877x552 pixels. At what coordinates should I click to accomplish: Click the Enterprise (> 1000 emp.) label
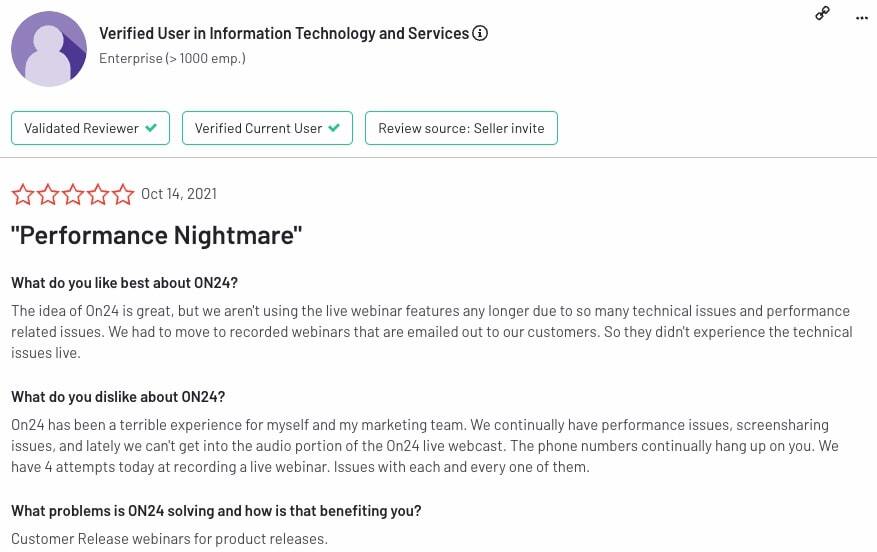[x=172, y=58]
